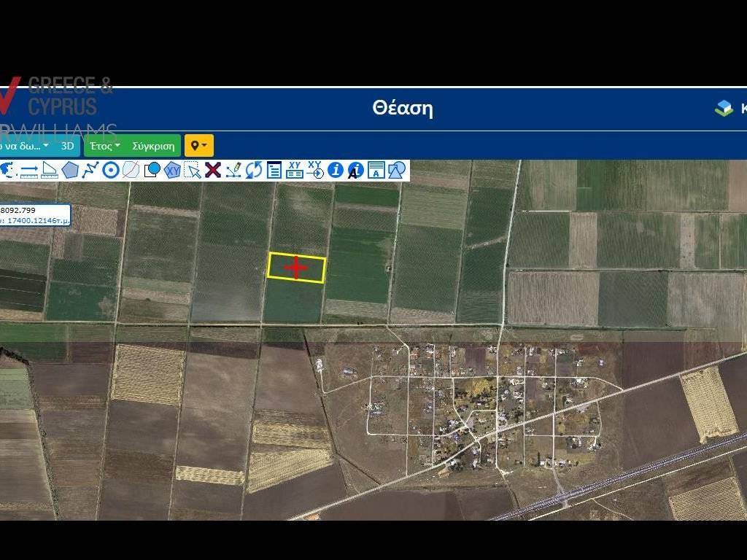Click the blue refresh arrows icon

coord(254,171)
